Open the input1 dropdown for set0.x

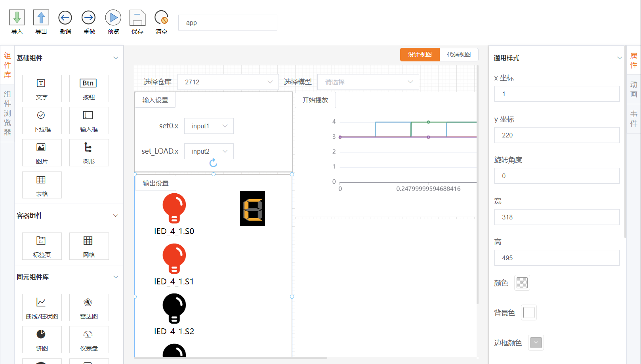[209, 126]
